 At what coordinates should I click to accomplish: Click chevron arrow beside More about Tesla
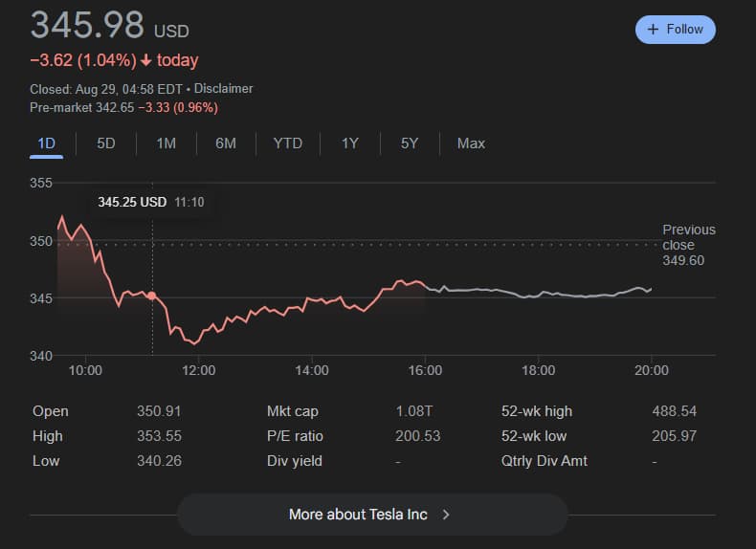(446, 515)
